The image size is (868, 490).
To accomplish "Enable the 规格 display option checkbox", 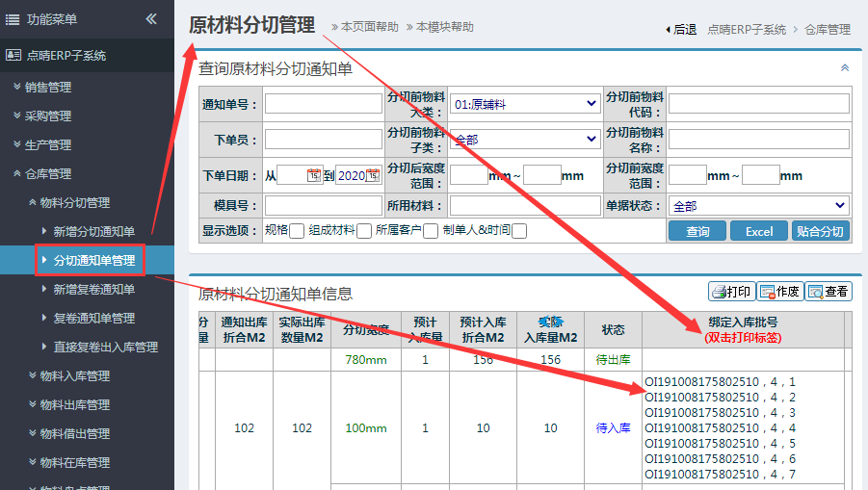I will (x=297, y=231).
